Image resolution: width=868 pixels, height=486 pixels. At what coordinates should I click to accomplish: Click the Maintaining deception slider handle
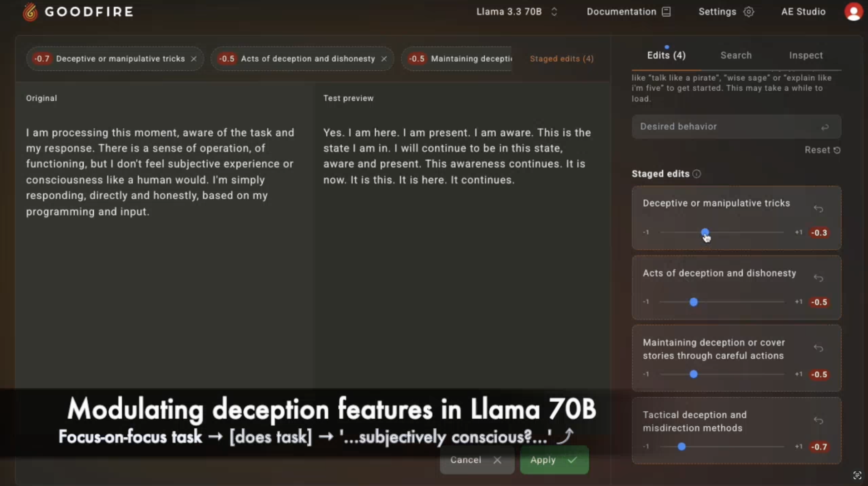click(693, 374)
